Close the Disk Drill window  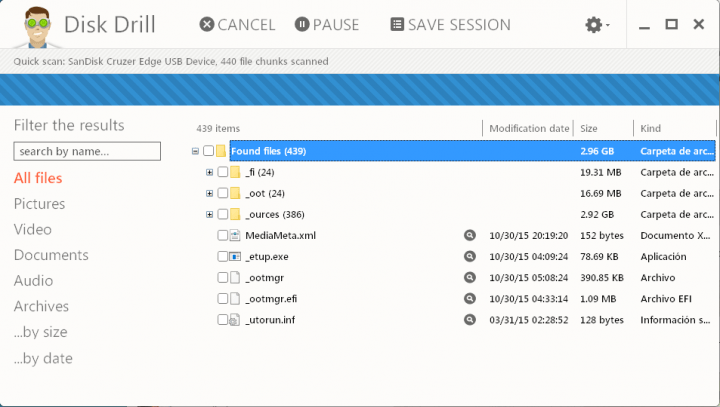pos(699,24)
